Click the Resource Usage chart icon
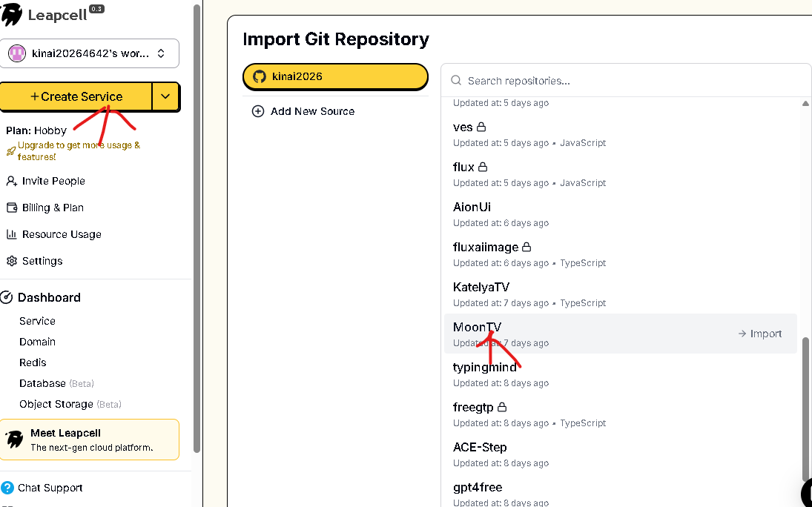812x507 pixels. [11, 234]
